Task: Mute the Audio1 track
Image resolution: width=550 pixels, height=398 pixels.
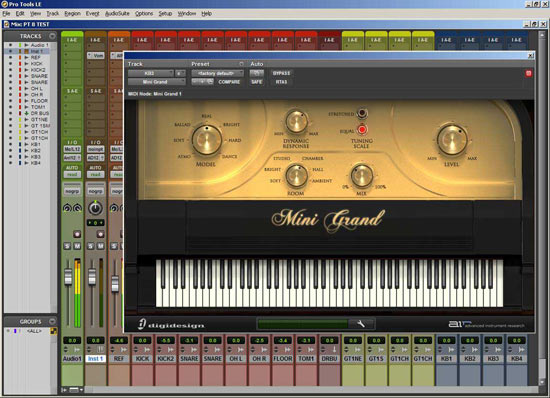Action: (x=77, y=246)
